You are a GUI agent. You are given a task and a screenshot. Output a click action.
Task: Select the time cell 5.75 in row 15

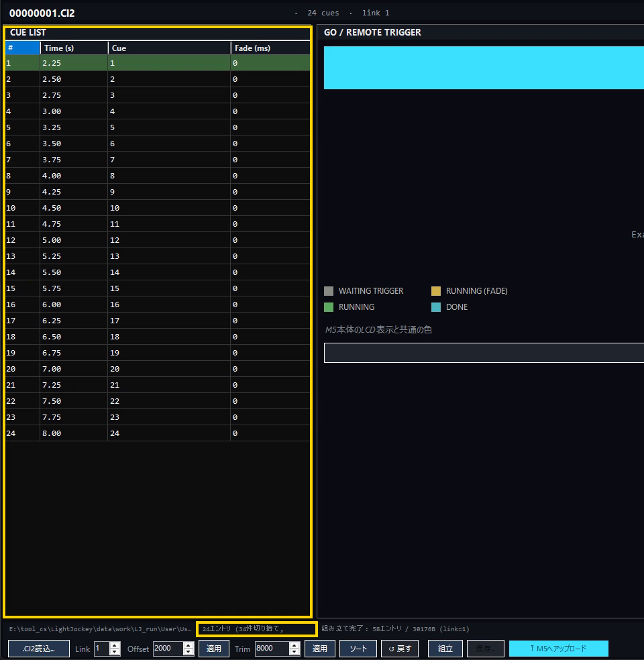(x=74, y=288)
